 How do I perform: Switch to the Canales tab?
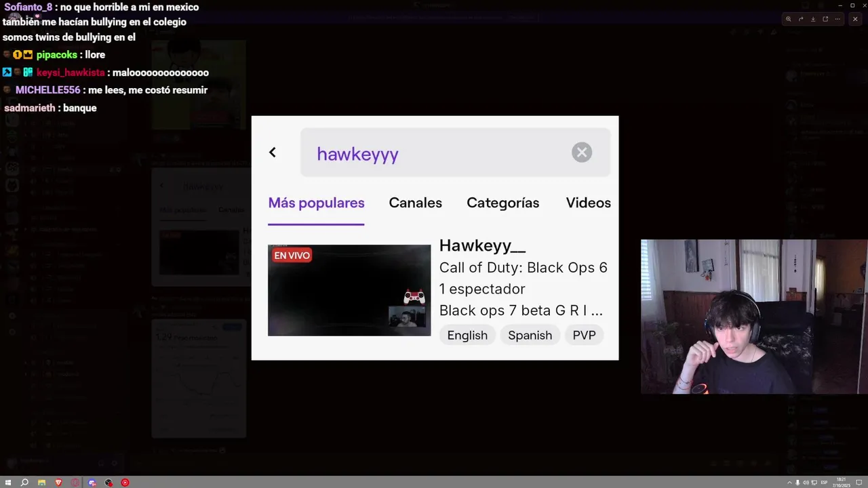click(x=416, y=203)
